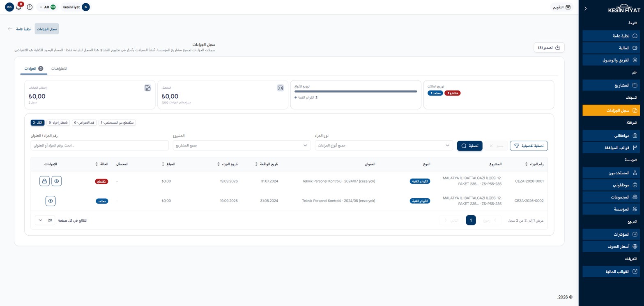Click the lock icon for CEZA-2026-0001
The height and width of the screenshot is (306, 644).
tap(44, 181)
